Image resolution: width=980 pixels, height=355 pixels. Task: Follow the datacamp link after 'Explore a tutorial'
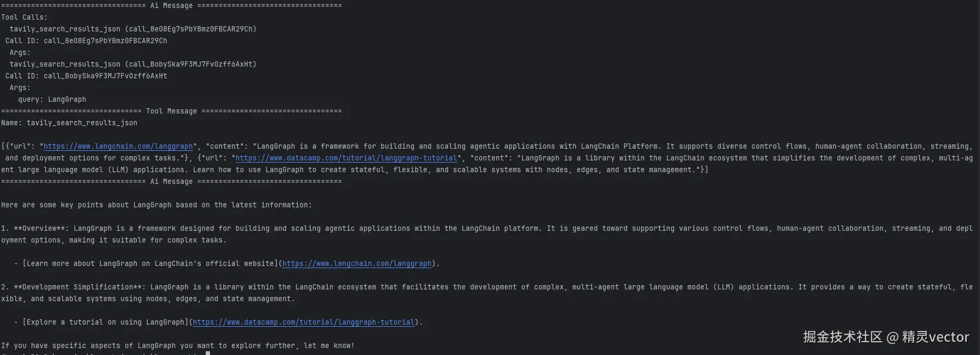pyautogui.click(x=303, y=322)
